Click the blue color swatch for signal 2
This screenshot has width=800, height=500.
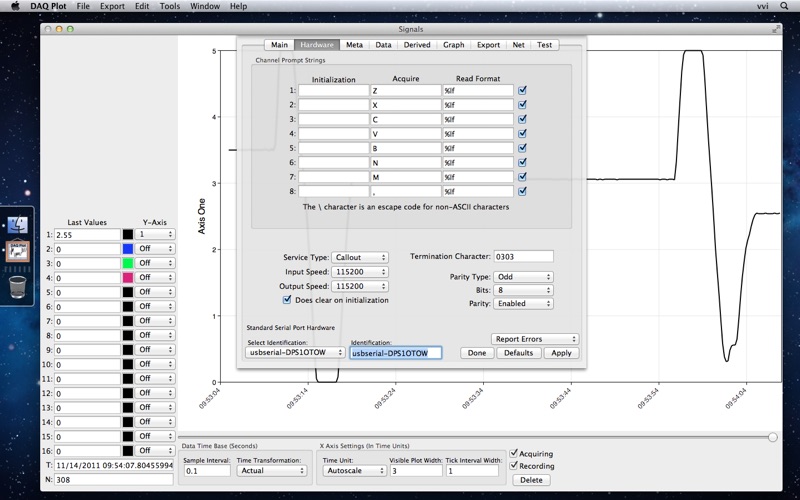coord(128,248)
